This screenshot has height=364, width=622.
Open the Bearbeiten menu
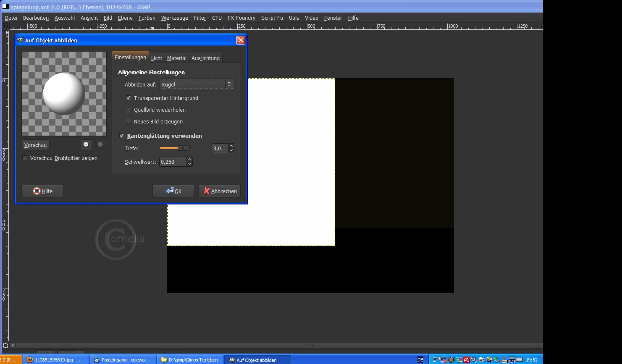(x=36, y=18)
